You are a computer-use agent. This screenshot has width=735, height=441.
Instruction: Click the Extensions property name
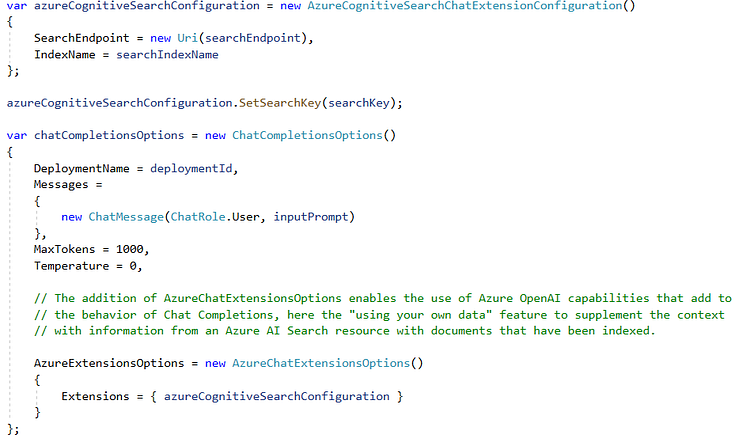coord(95,396)
